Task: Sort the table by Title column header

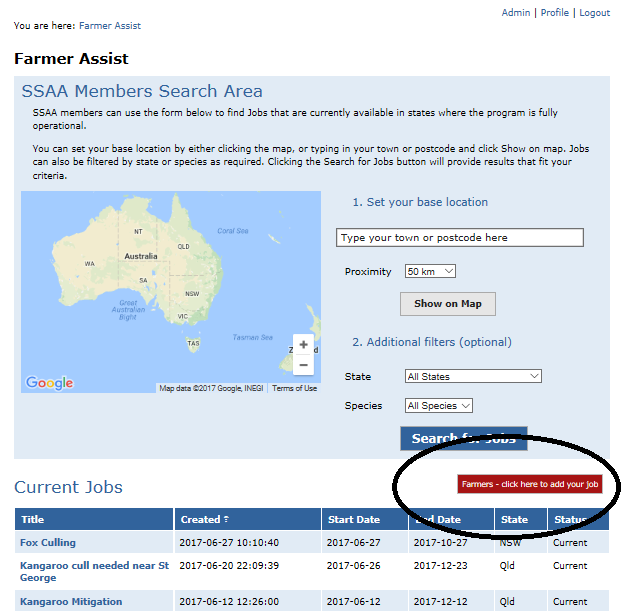Action: [x=33, y=519]
